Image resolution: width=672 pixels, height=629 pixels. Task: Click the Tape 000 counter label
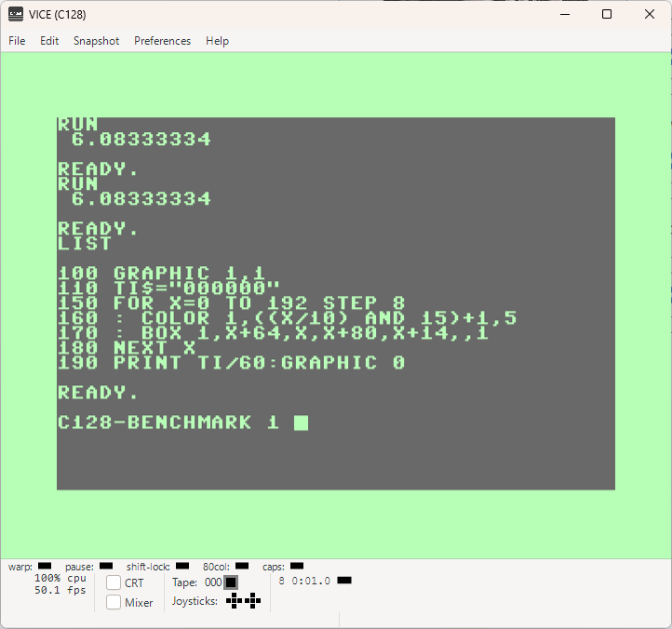click(x=197, y=582)
